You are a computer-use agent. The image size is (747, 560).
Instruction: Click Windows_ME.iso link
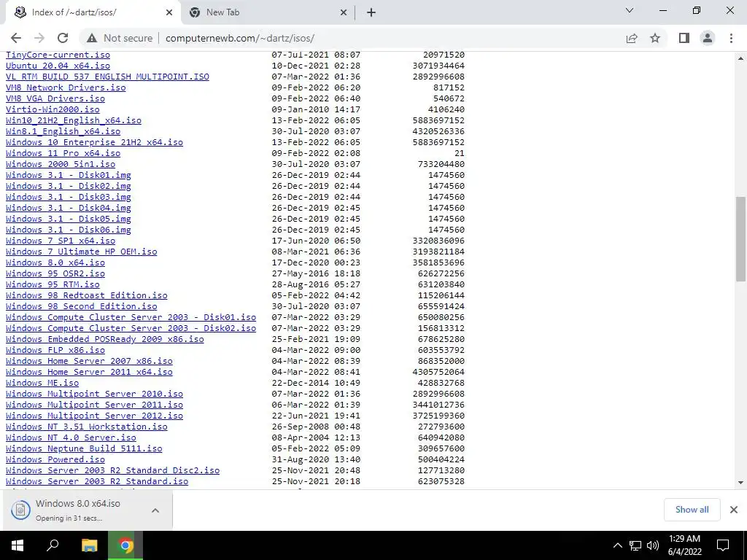[x=42, y=384]
